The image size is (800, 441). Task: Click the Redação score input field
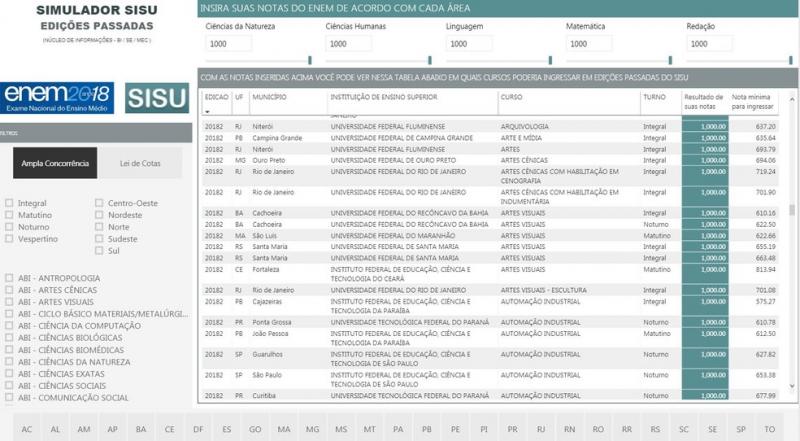711,44
